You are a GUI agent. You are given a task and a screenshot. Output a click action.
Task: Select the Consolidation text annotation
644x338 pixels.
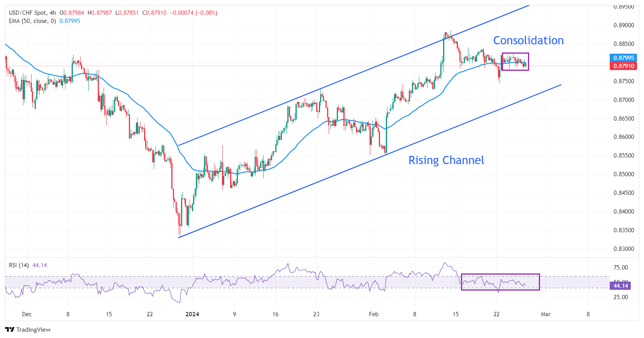[x=528, y=40]
